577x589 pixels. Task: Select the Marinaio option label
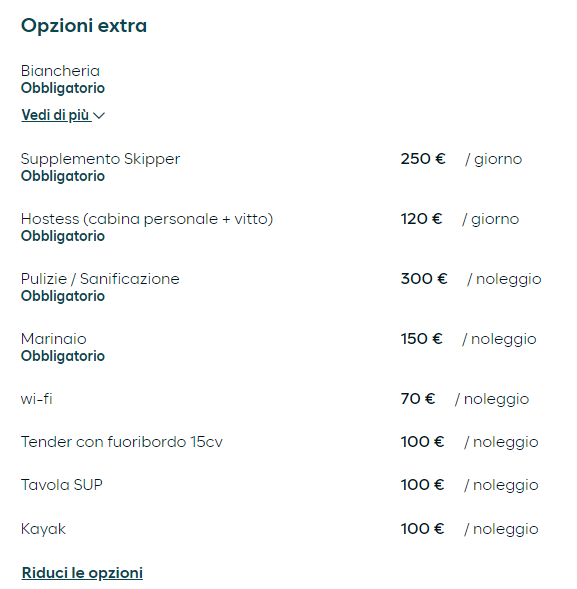(x=54, y=339)
